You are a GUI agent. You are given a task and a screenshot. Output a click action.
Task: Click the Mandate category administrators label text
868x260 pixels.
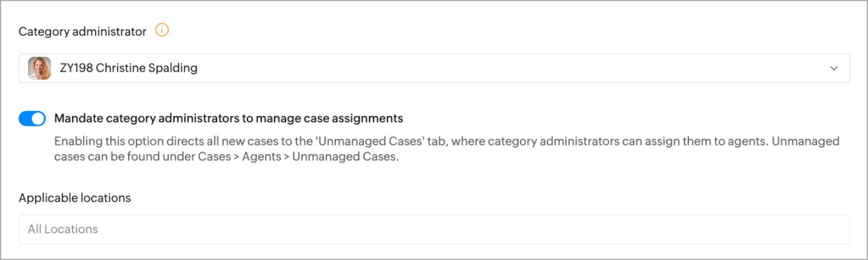point(228,119)
